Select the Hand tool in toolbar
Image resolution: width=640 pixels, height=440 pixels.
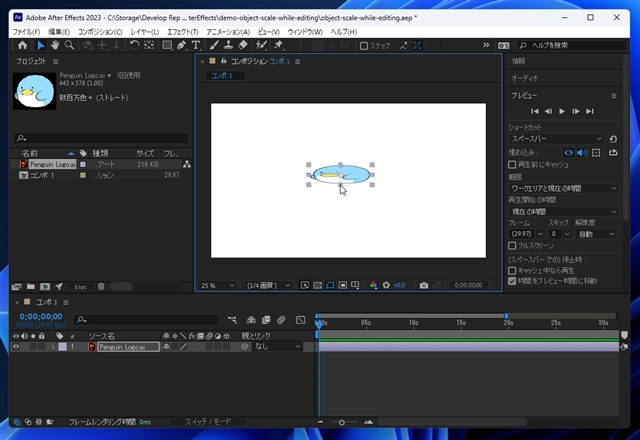[55, 45]
